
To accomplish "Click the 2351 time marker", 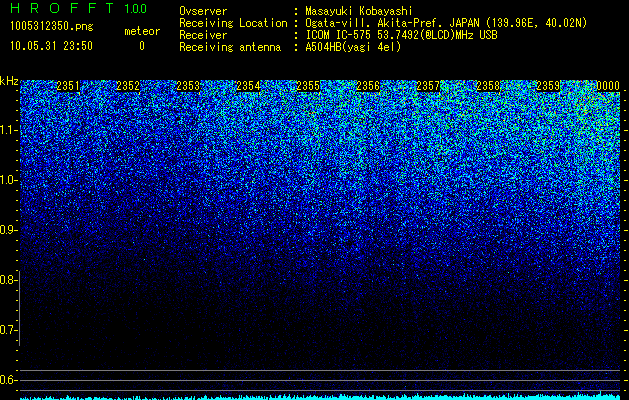I will point(68,86).
